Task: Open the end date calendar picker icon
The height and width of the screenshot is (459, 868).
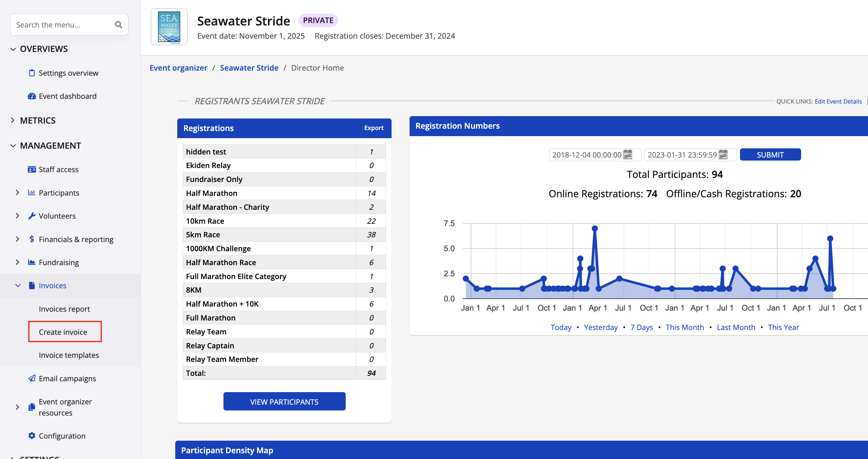Action: tap(723, 155)
